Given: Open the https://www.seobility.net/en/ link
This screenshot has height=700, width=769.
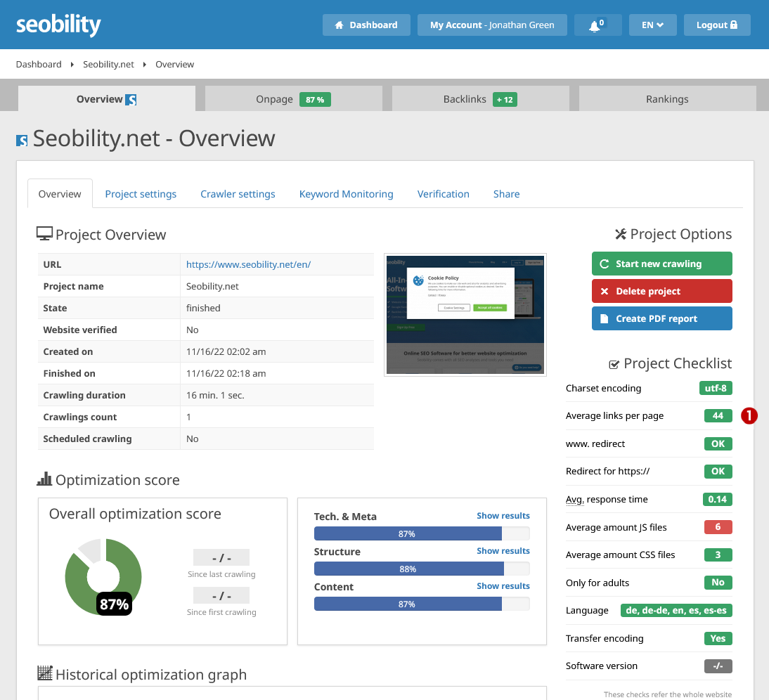Looking at the screenshot, I should [248, 265].
